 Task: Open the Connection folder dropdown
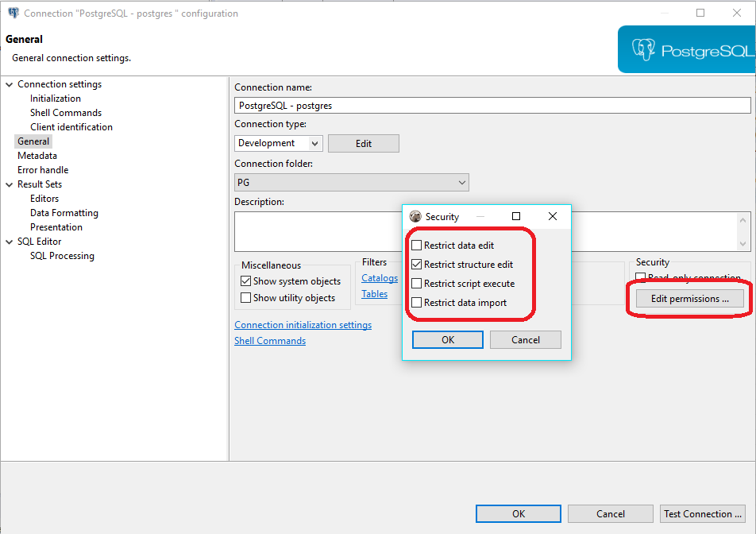462,183
